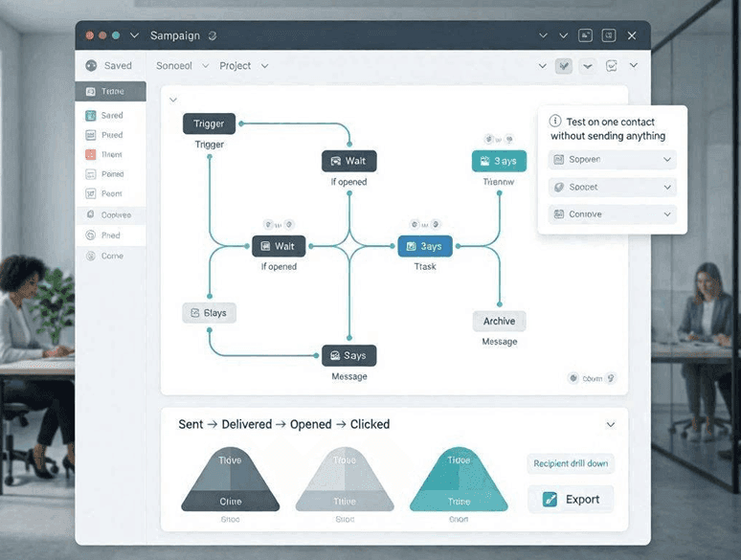Click the info icon in test panel
The image size is (741, 560).
pos(555,122)
